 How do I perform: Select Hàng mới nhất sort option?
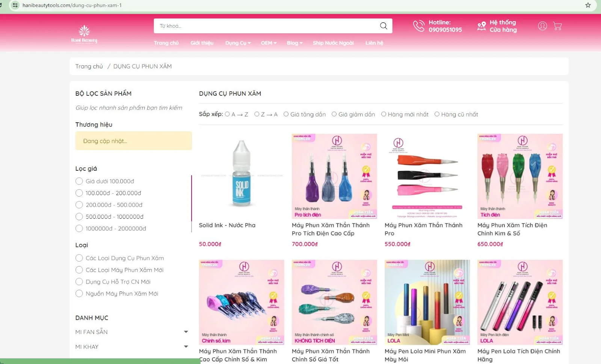tap(384, 114)
